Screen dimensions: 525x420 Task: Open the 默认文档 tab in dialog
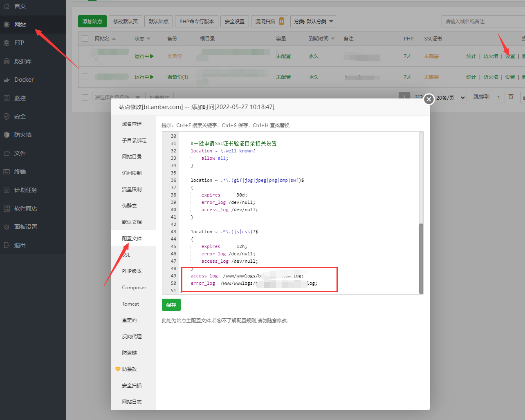click(132, 222)
